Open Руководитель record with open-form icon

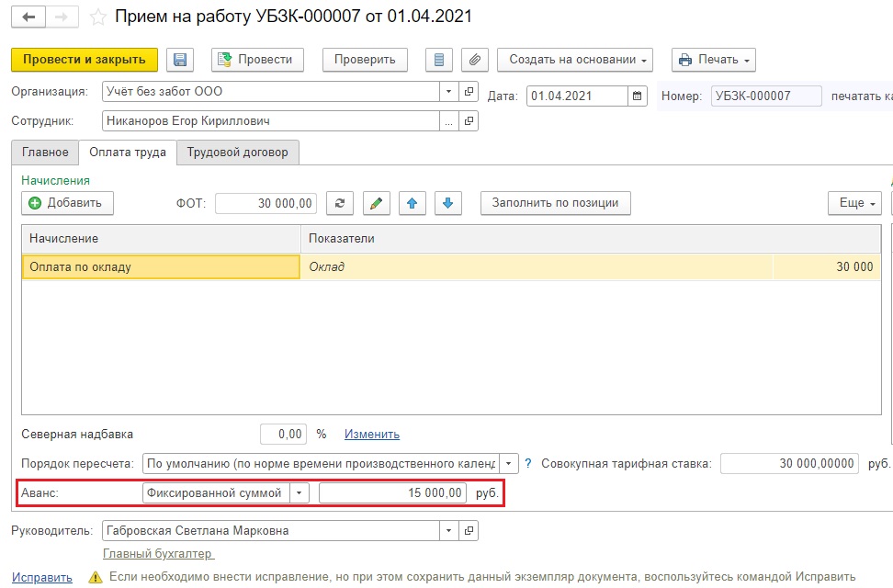[469, 530]
